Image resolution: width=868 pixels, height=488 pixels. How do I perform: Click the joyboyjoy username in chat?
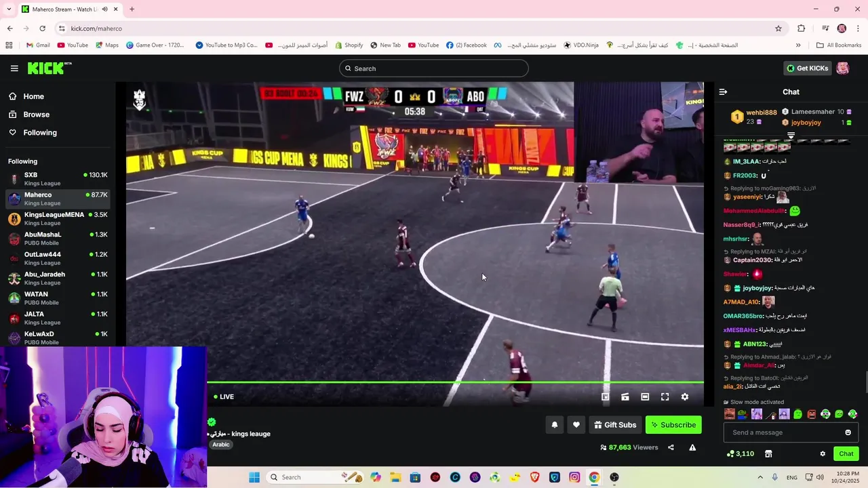(758, 288)
